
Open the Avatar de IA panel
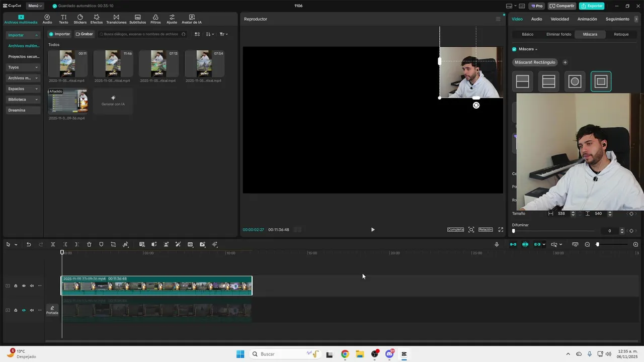pyautogui.click(x=192, y=19)
